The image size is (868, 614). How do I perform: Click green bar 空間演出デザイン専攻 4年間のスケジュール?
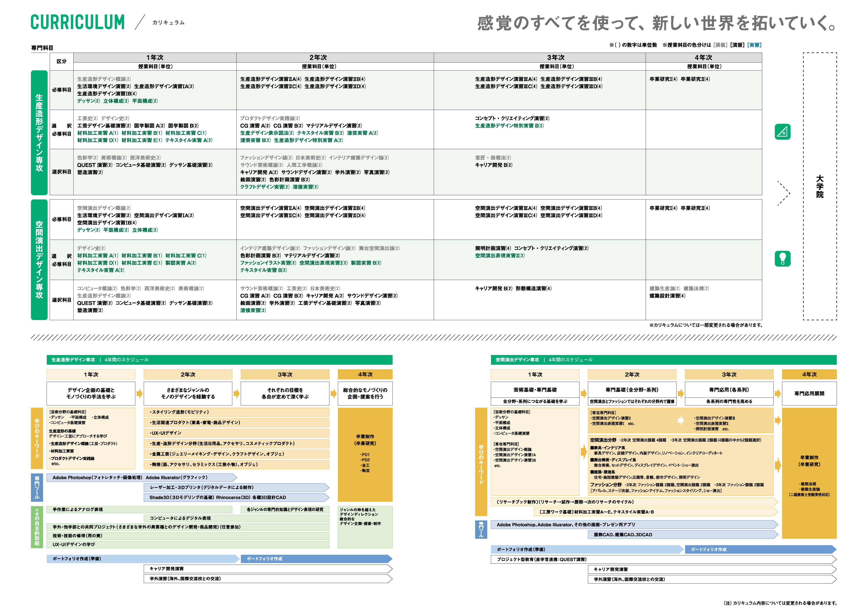(663, 360)
